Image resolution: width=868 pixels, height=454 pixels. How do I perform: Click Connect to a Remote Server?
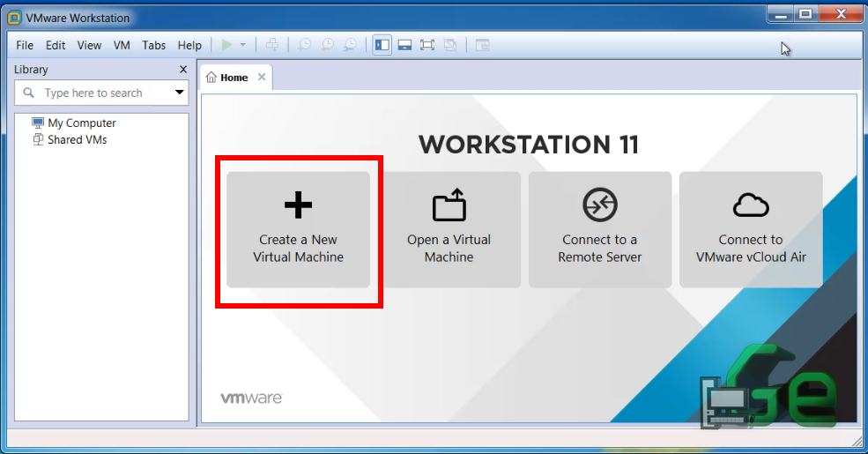[600, 230]
